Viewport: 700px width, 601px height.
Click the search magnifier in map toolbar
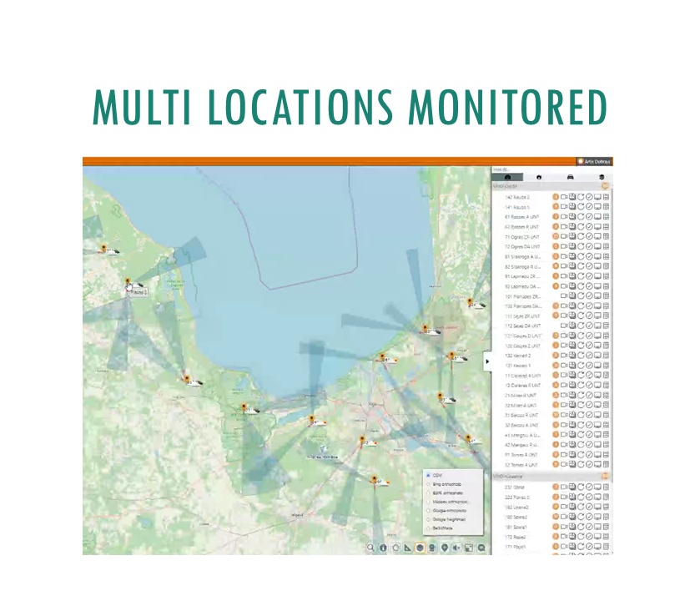click(370, 548)
